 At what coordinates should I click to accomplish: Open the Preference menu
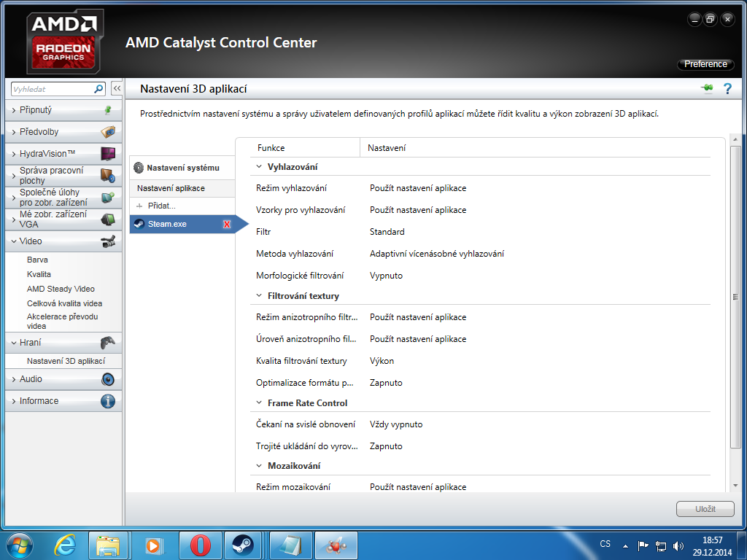[x=705, y=64]
